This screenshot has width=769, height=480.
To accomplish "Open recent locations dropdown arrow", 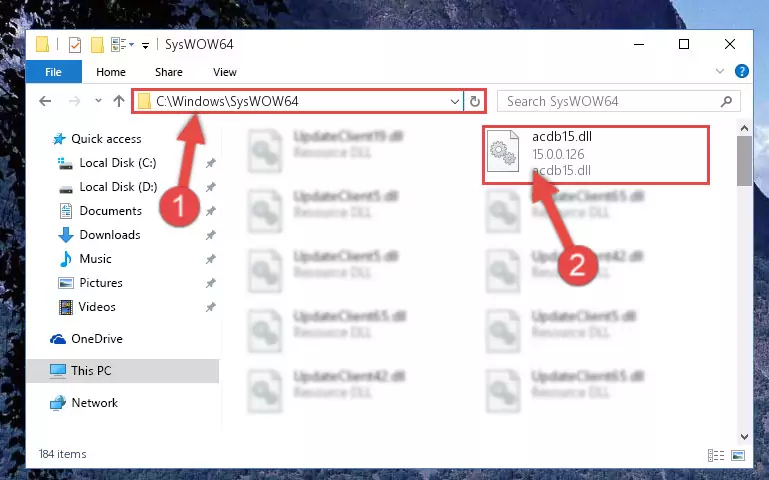I will pos(98,101).
